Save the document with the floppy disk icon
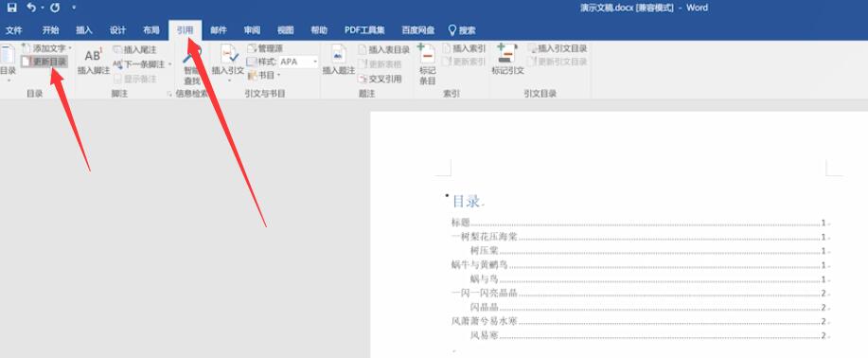 (x=12, y=8)
